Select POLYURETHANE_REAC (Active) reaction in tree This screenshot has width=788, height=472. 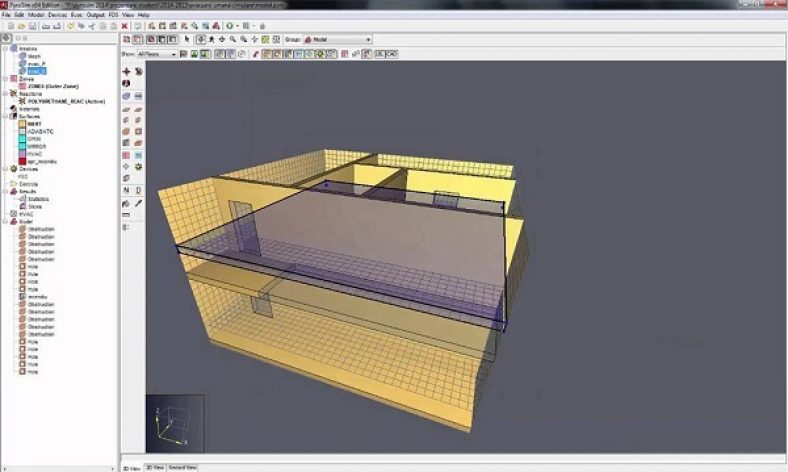coord(66,102)
